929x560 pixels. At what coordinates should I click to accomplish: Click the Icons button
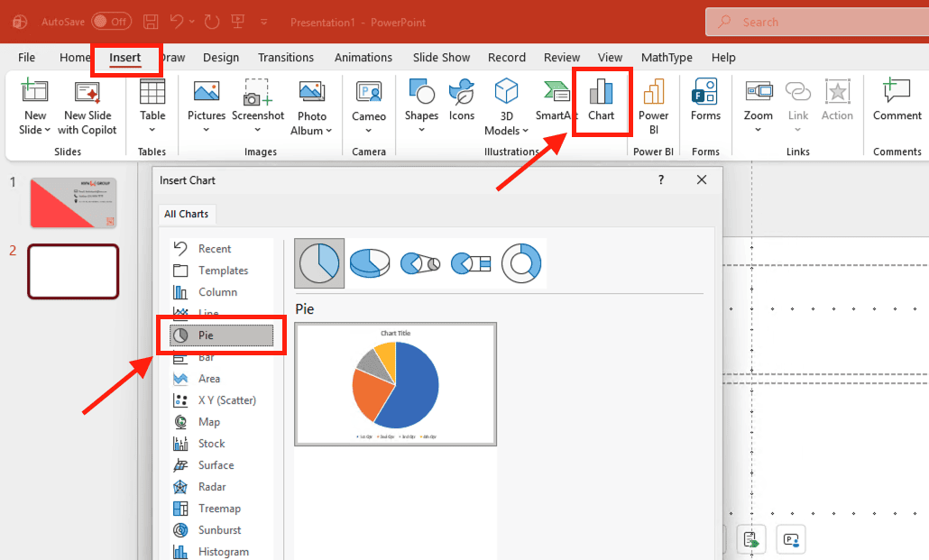tap(462, 101)
